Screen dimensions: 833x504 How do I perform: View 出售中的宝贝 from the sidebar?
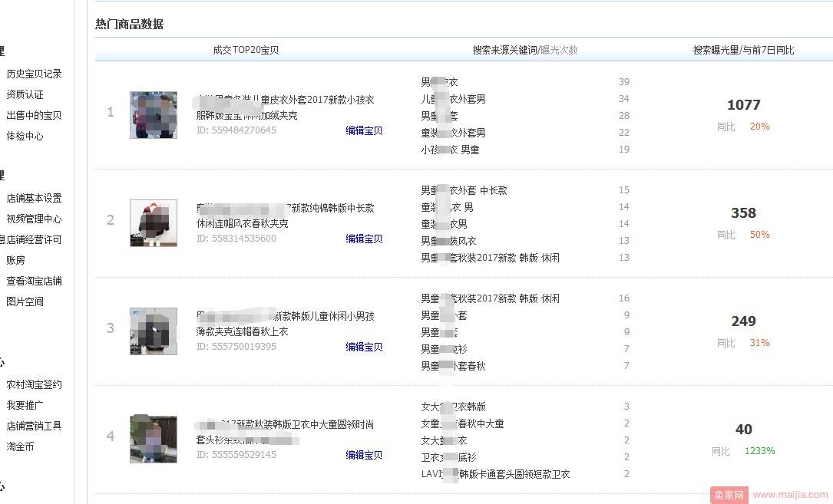35,115
